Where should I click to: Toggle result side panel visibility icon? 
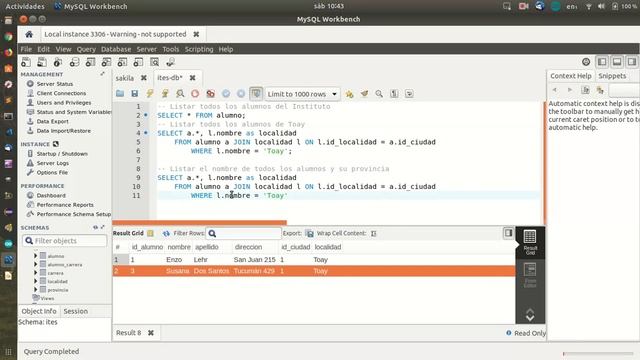(508, 233)
